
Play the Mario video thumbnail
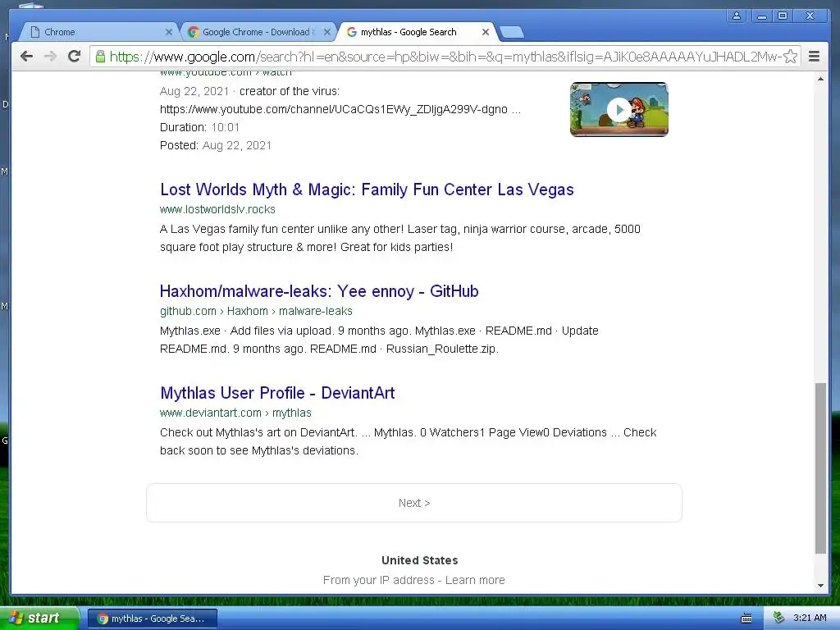click(x=619, y=109)
